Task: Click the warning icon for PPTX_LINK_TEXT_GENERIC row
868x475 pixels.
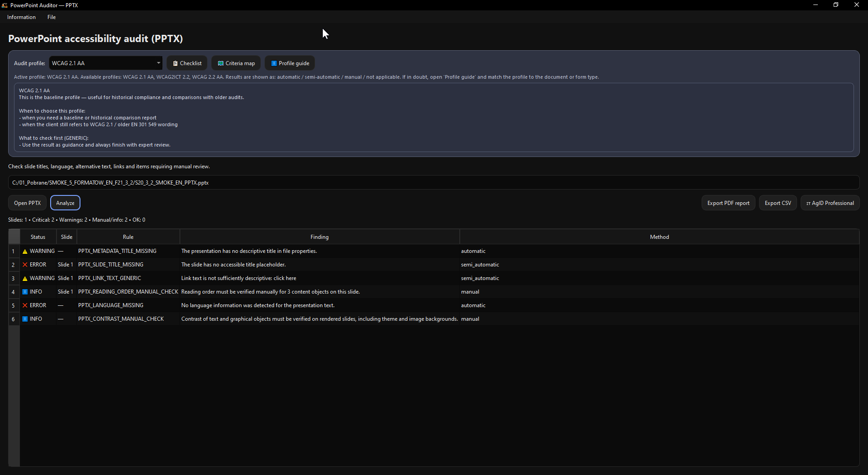Action: point(25,278)
